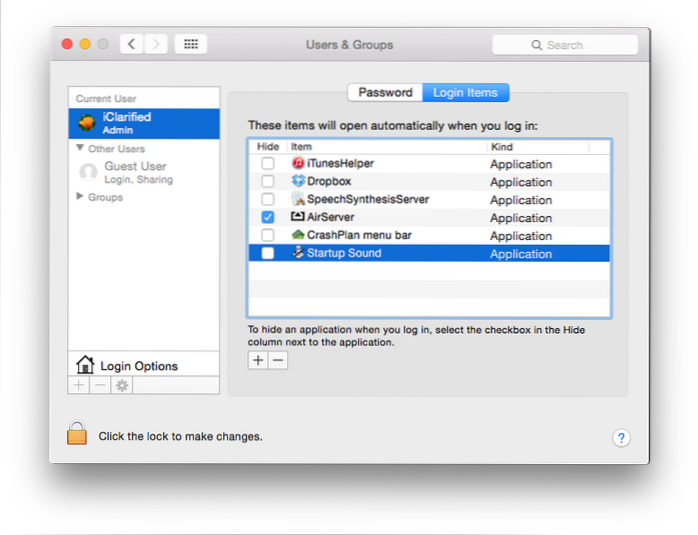
Task: Enable Hide checkbox for iTunesHelper
Action: click(x=267, y=164)
